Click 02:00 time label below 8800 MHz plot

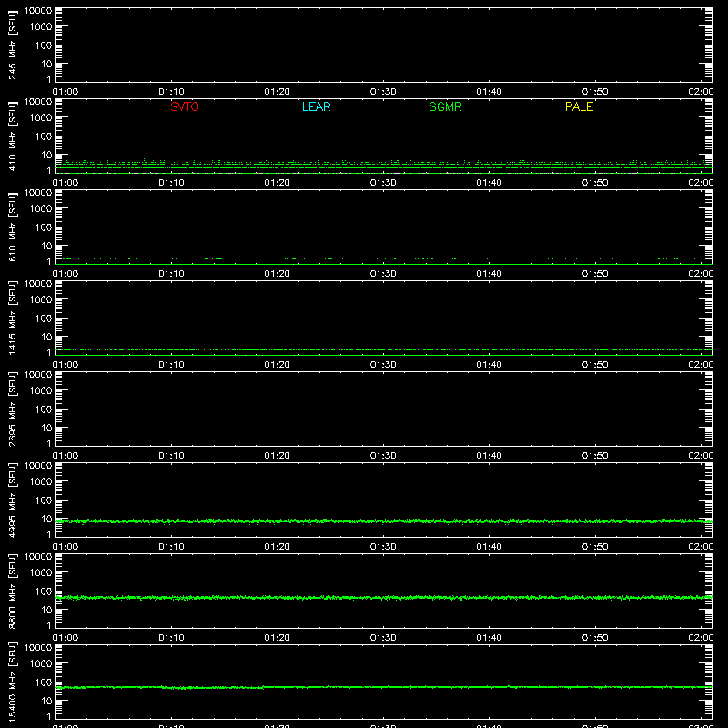click(701, 638)
